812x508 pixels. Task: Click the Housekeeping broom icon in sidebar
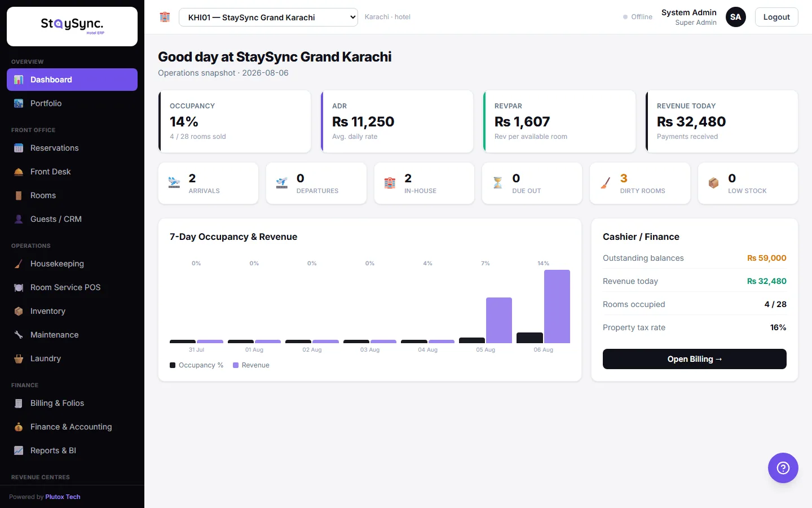(19, 264)
